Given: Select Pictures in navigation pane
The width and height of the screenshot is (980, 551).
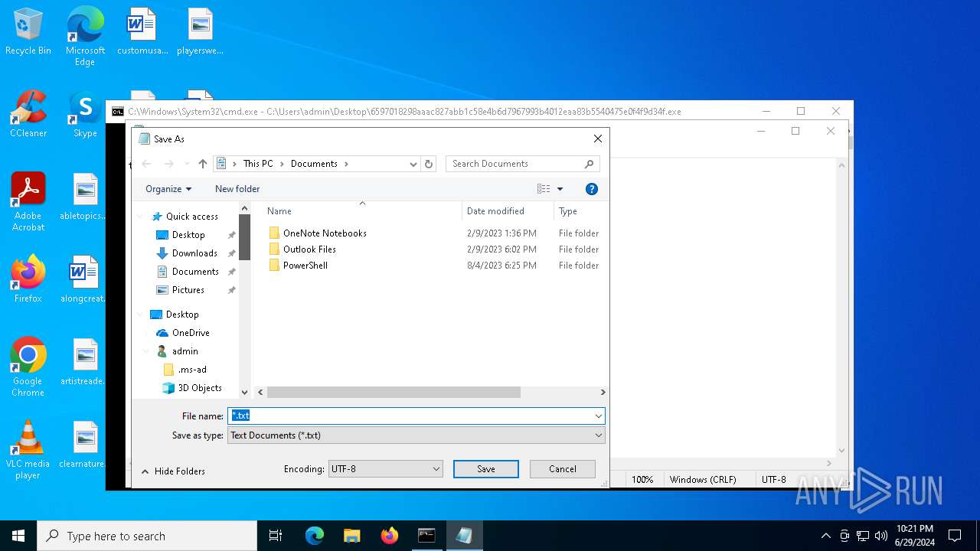Looking at the screenshot, I should click(x=188, y=290).
